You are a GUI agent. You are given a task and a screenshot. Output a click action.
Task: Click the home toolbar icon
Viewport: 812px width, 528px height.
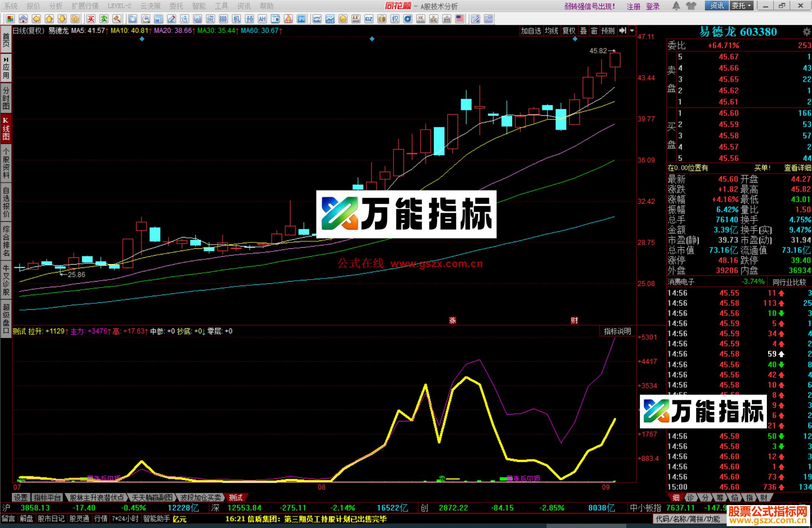(x=23, y=19)
